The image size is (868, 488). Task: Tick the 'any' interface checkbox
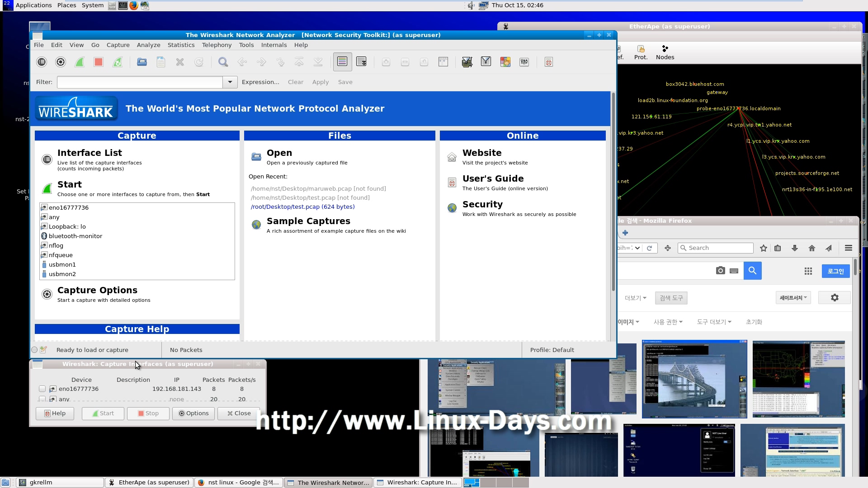click(42, 399)
